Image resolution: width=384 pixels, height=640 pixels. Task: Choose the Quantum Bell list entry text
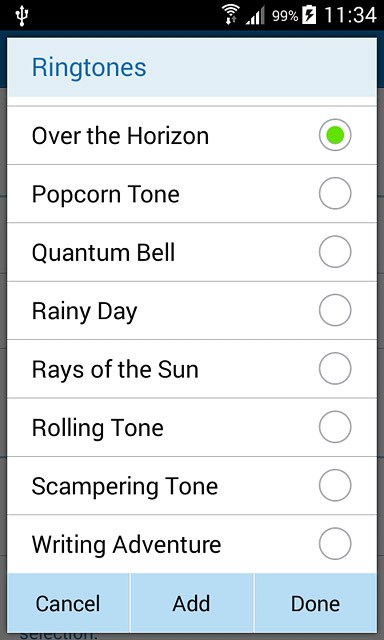104,253
